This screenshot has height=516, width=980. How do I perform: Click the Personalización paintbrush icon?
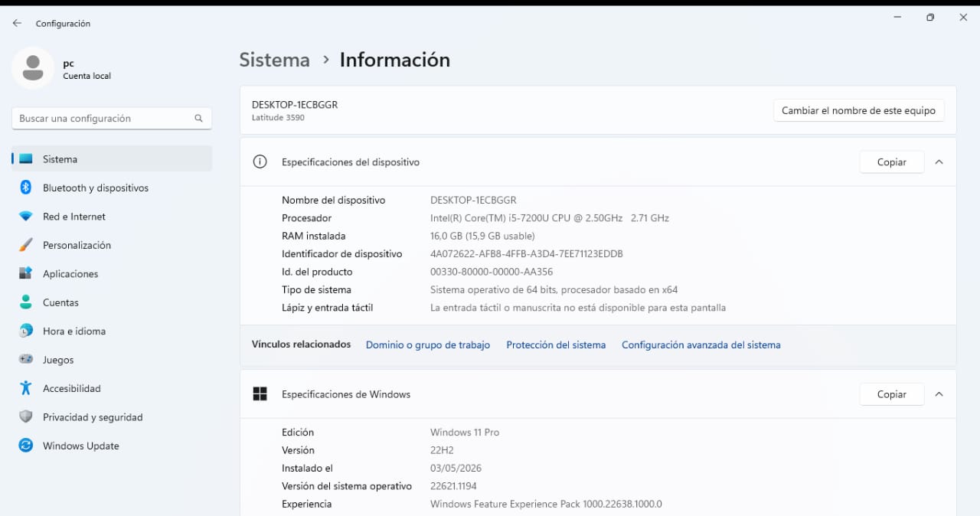pos(26,245)
